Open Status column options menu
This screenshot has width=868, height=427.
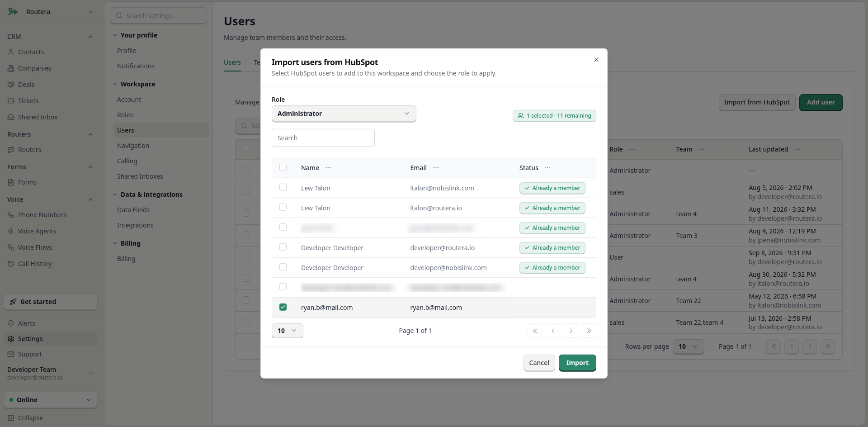547,168
